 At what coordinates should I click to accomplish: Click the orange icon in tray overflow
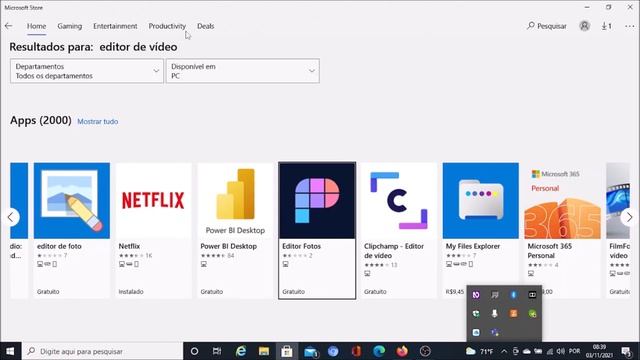point(513,313)
